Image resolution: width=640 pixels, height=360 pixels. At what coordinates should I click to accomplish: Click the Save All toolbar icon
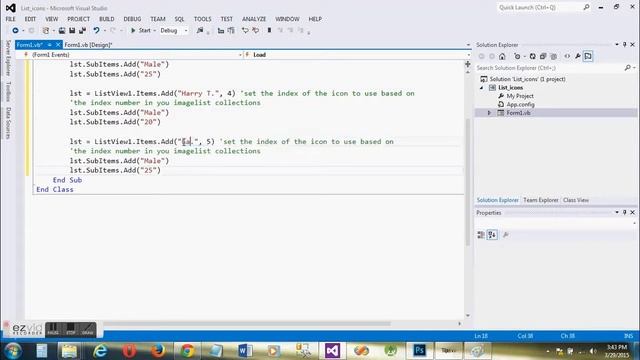82,31
